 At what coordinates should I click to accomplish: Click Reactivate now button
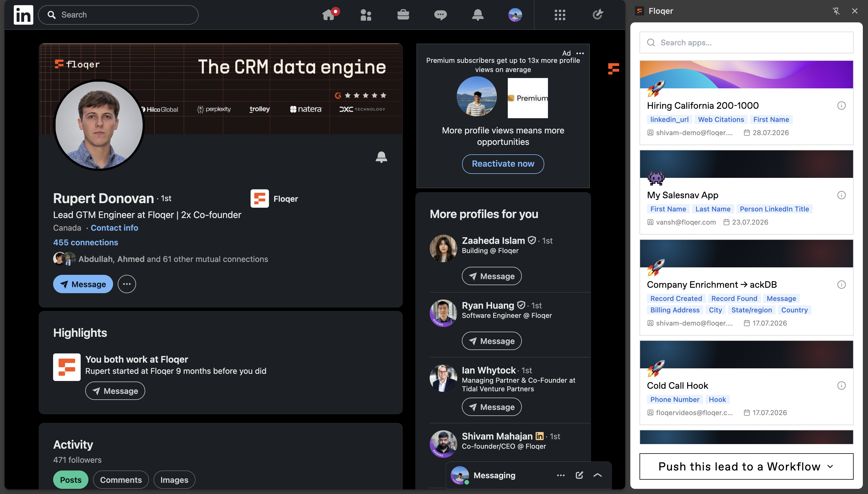click(x=503, y=164)
